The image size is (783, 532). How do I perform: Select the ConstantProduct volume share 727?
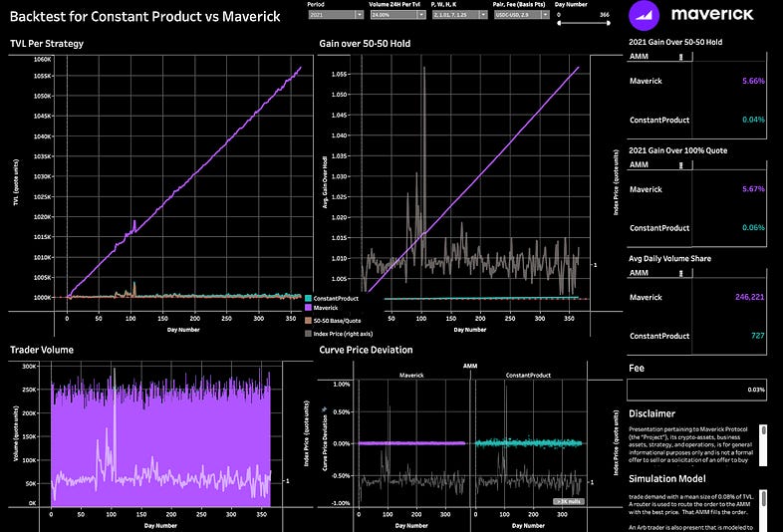(757, 336)
